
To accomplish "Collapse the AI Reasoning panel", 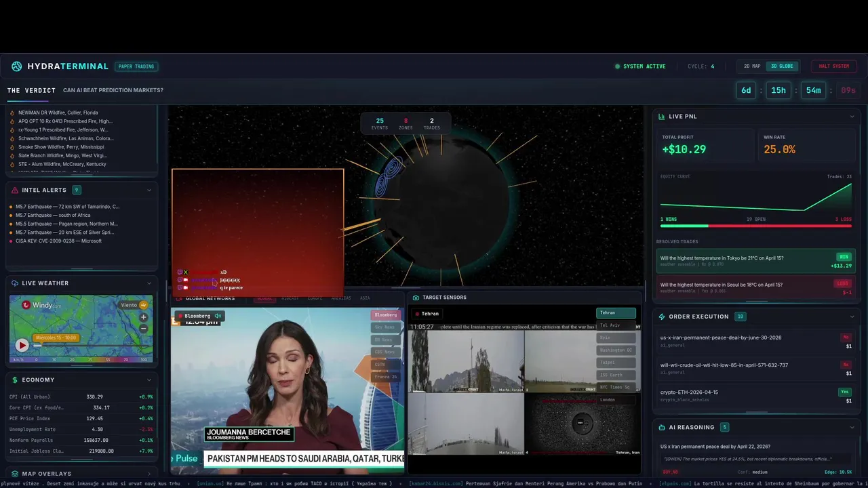I will pos(852,428).
